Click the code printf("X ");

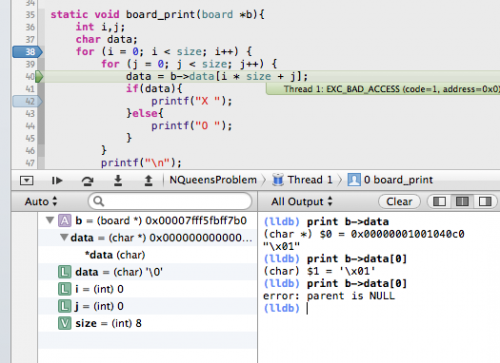(191, 101)
